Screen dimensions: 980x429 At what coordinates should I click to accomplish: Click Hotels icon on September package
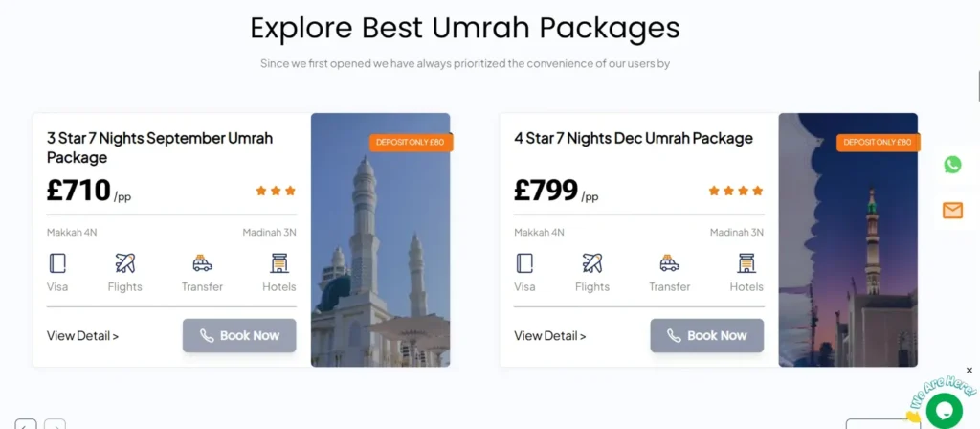coord(279,263)
